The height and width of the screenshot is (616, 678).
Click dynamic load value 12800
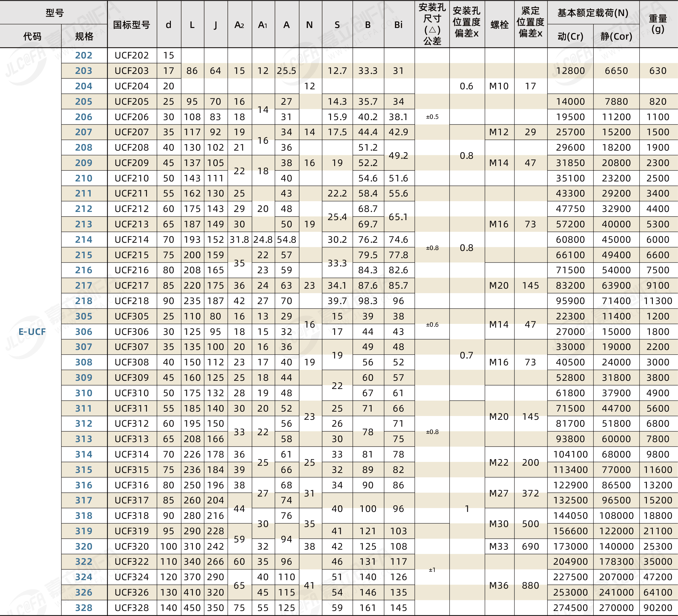(570, 70)
